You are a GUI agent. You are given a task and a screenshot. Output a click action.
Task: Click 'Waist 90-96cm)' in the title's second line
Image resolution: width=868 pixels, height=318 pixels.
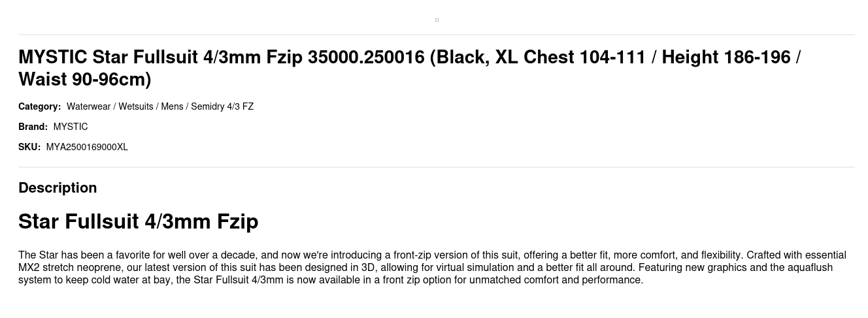(x=84, y=80)
